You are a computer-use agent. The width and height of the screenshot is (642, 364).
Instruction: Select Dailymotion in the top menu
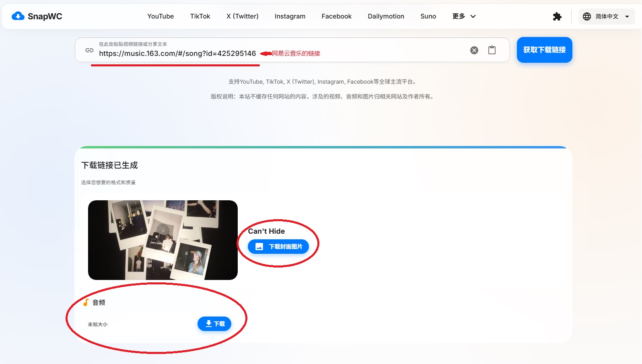pos(386,16)
